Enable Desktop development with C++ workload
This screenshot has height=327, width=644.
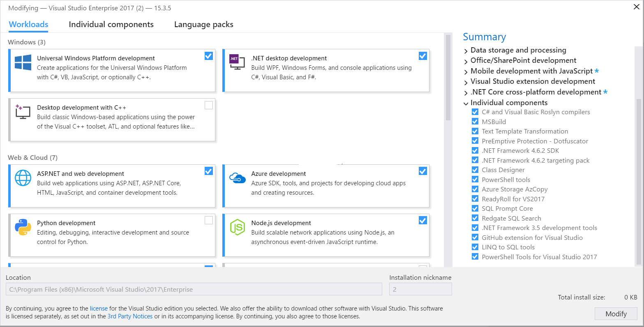pos(209,105)
